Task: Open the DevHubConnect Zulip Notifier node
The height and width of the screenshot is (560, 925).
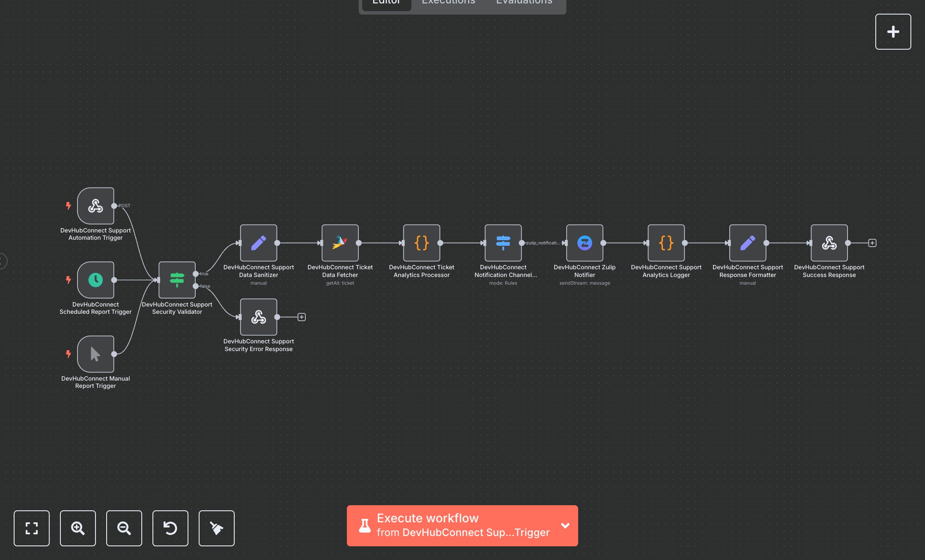Action: pos(585,243)
